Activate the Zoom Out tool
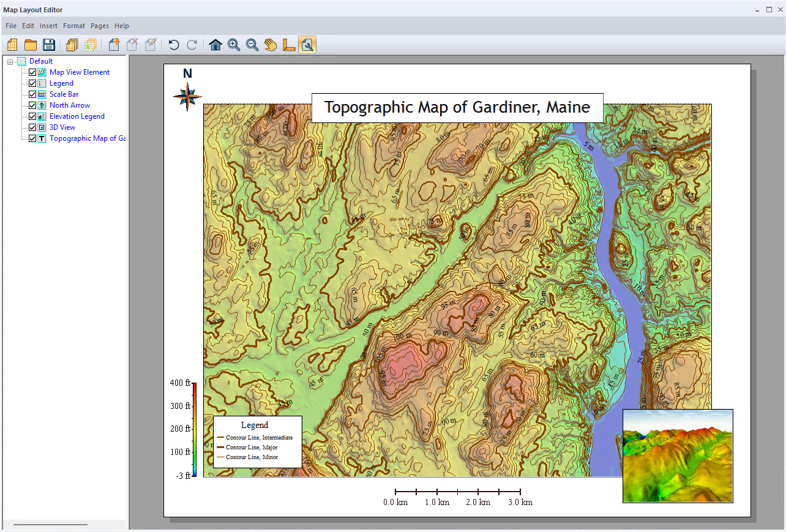This screenshot has width=786, height=532. point(252,45)
